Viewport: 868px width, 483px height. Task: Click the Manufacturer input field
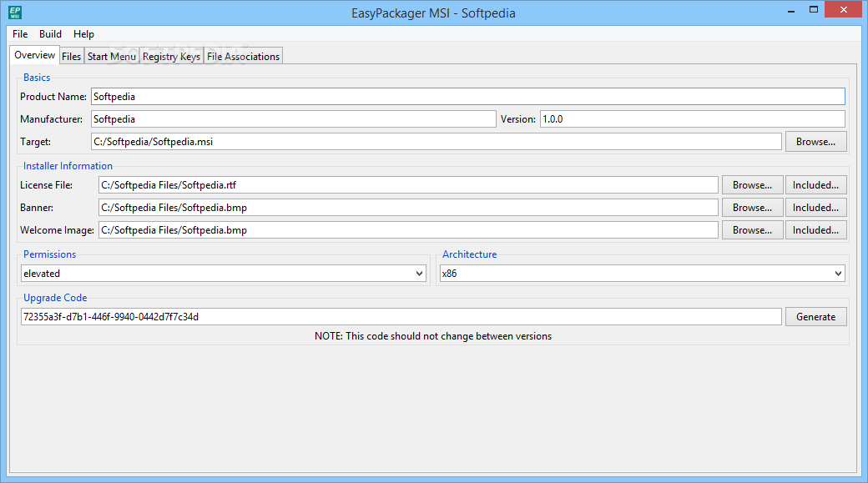(293, 119)
